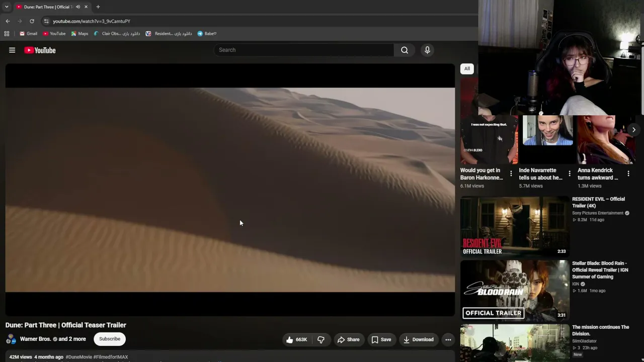Select the All filter chip

pos(467,69)
